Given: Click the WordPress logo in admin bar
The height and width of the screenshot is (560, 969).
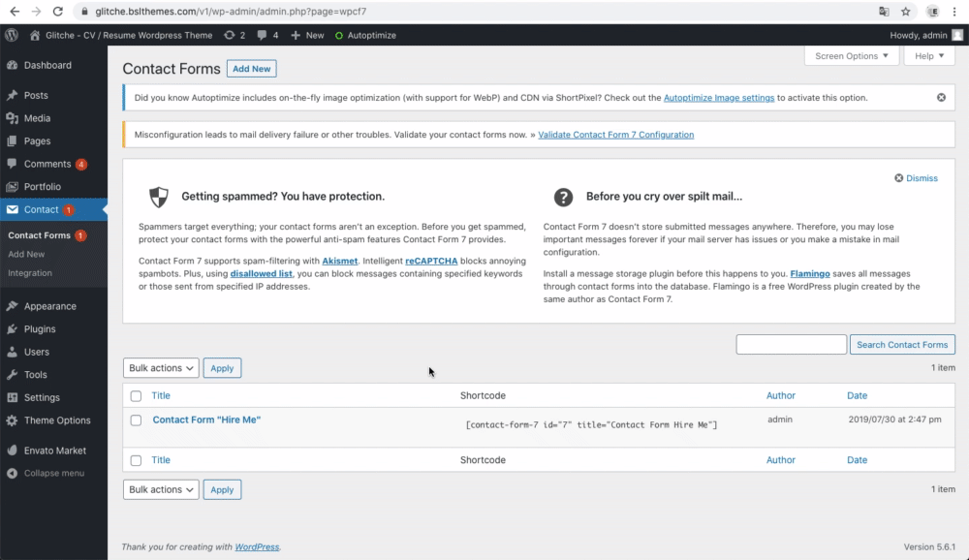Looking at the screenshot, I should pos(12,35).
